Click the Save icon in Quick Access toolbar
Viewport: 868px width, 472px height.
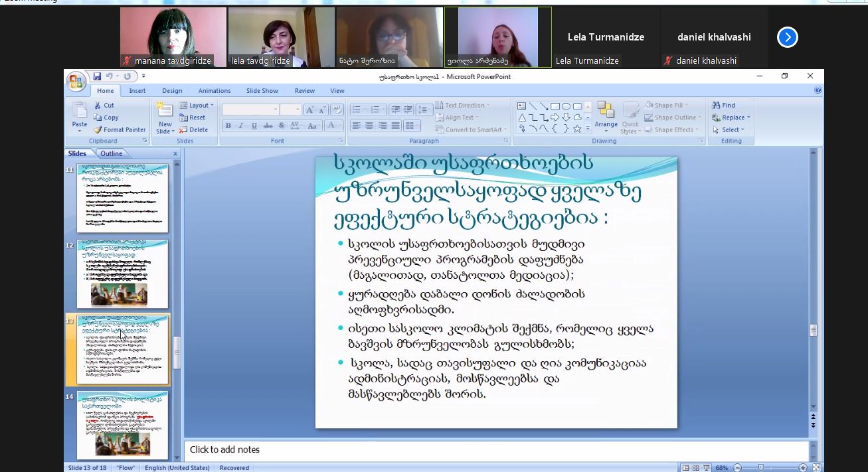click(97, 76)
